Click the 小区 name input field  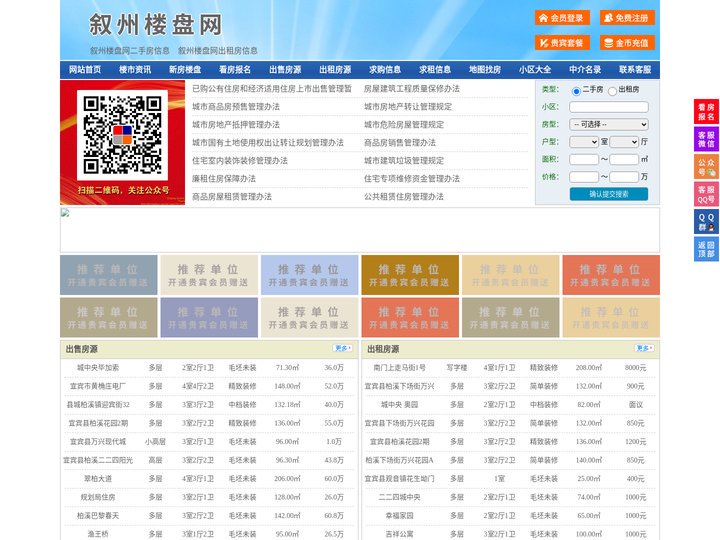(609, 107)
